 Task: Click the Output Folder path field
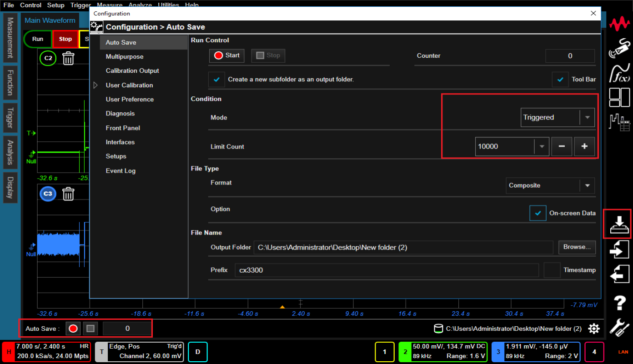[x=403, y=247]
